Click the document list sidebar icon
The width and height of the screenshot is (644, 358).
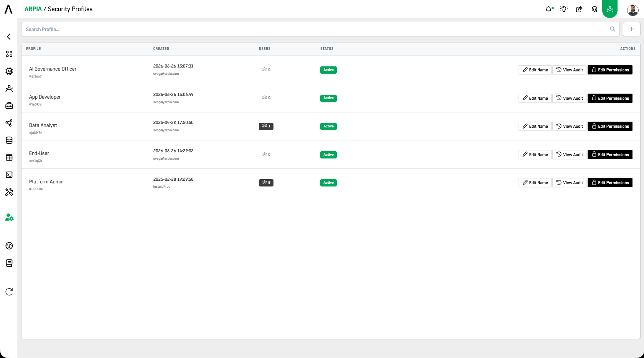(x=9, y=263)
